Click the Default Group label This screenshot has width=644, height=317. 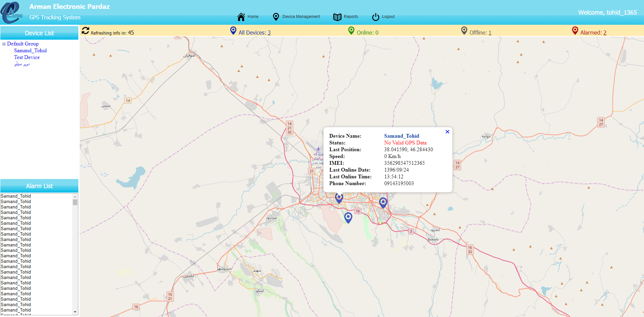[x=23, y=44]
